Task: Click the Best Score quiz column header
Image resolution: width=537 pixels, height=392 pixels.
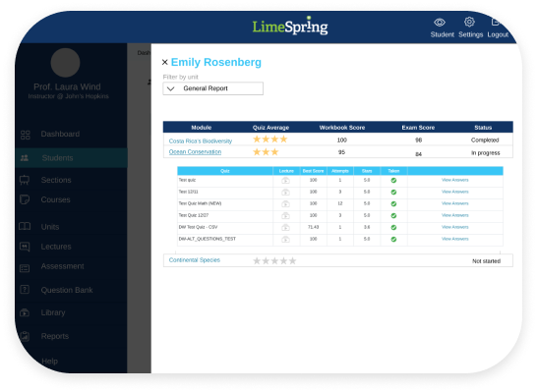Action: point(313,171)
